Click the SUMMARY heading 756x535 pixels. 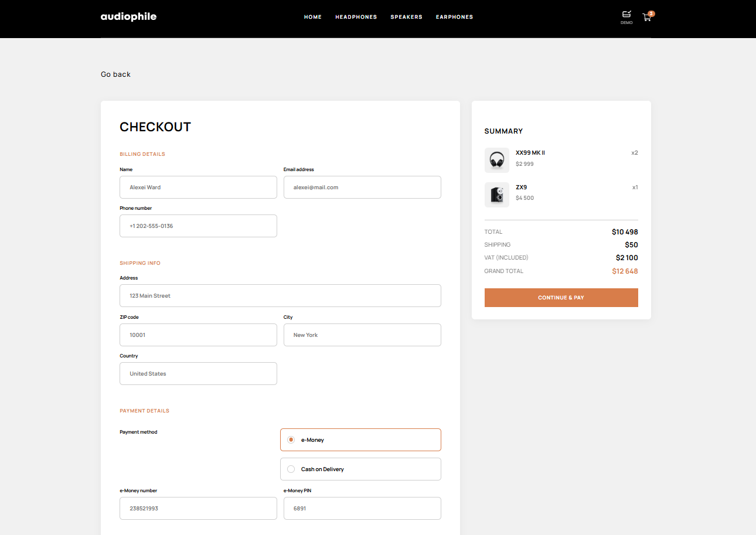tap(503, 131)
